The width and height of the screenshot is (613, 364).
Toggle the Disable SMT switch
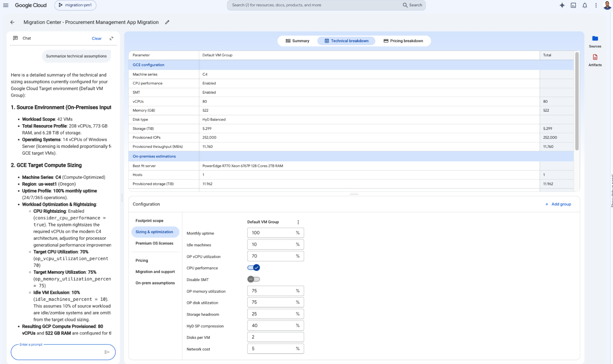point(254,279)
